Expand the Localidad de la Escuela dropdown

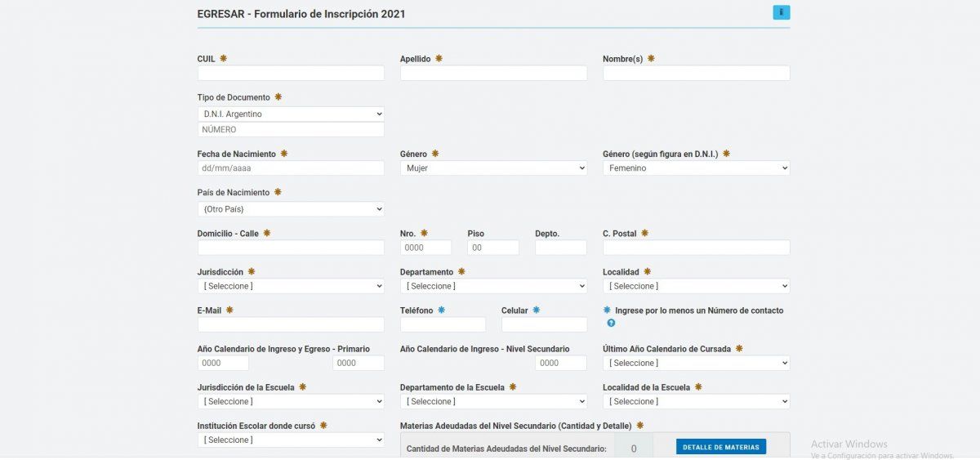coord(696,401)
